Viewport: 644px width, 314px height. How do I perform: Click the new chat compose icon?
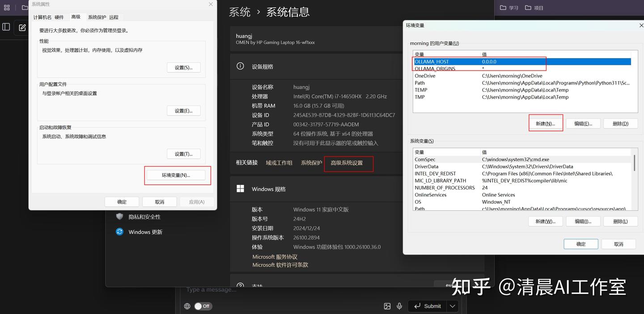(x=22, y=28)
